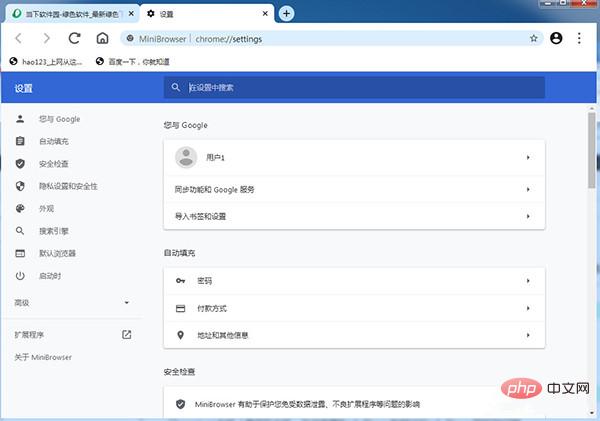Click the arrow on the 用户1 row
600x421 pixels.
click(x=528, y=158)
